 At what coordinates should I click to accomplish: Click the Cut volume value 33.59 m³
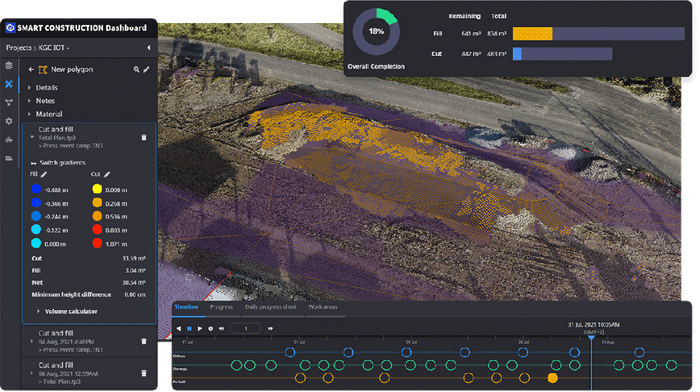pyautogui.click(x=134, y=259)
